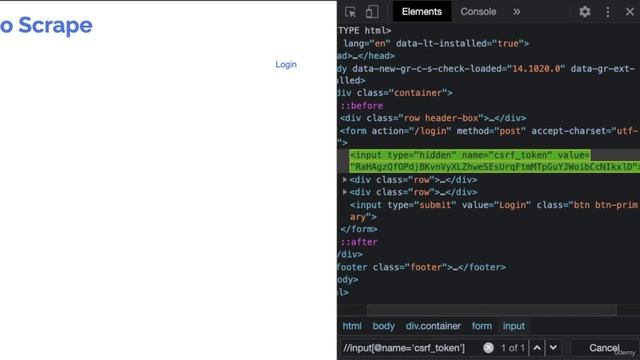Image resolution: width=640 pixels, height=360 pixels.
Task: Focus the XPath search input field
Action: coord(410,348)
